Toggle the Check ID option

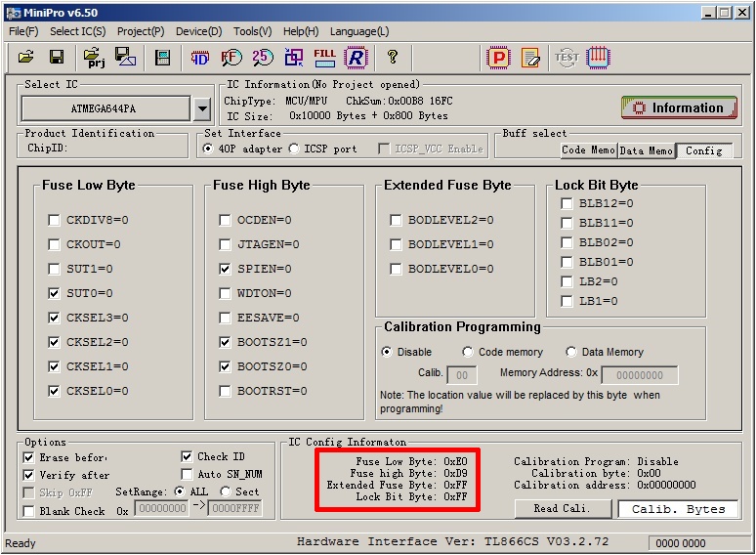pyautogui.click(x=187, y=456)
